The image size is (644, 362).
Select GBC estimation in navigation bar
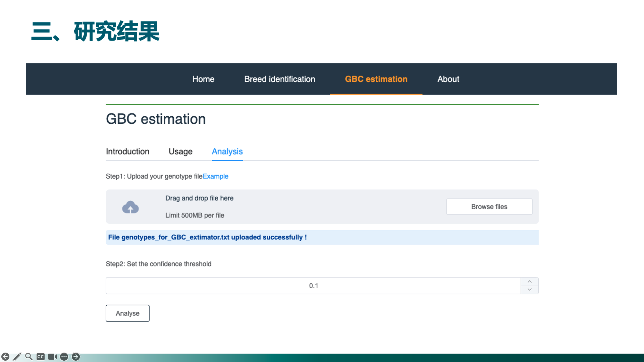(376, 79)
